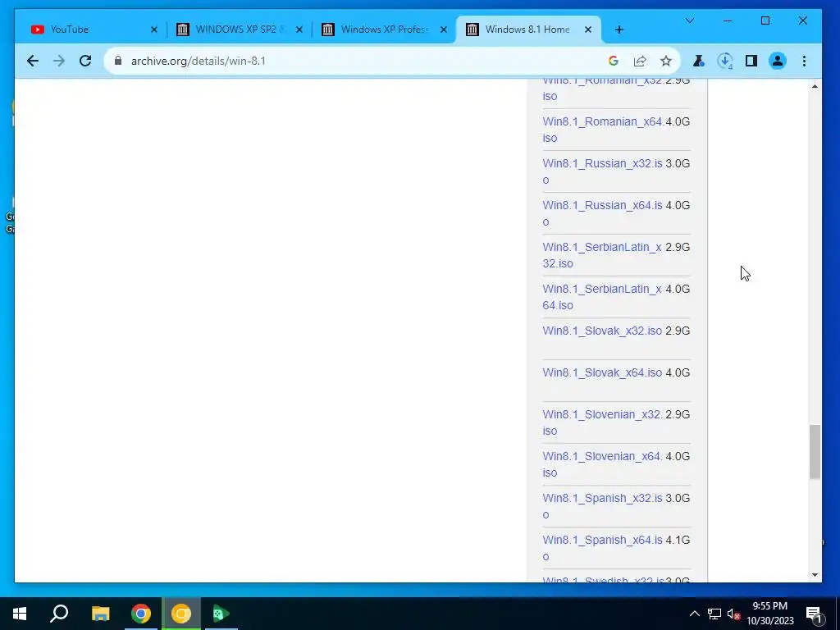Download Win8.1_SerbianLatin_x64.iso
This screenshot has height=630, width=840.
pos(603,297)
